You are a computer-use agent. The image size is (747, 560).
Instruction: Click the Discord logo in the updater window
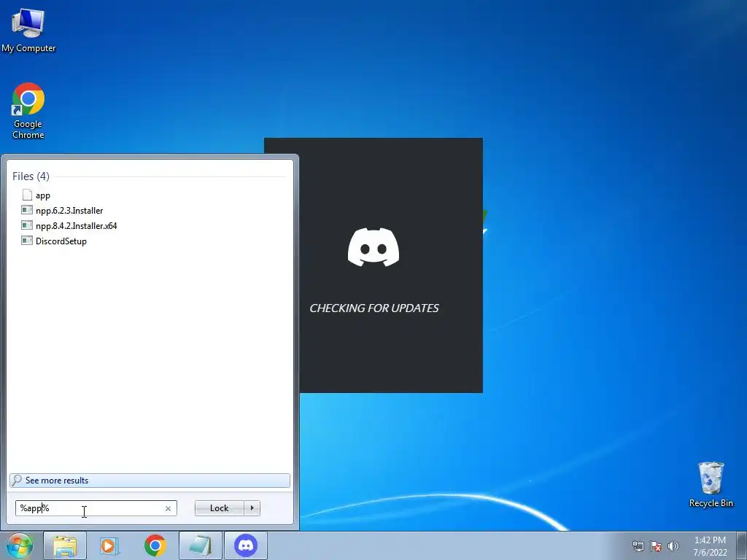tap(373, 247)
